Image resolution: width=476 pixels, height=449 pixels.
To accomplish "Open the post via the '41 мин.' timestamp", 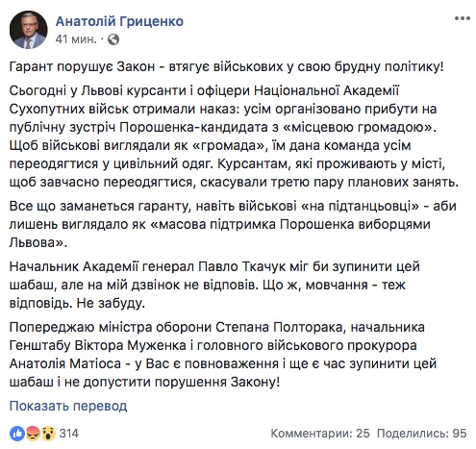I will click(76, 39).
